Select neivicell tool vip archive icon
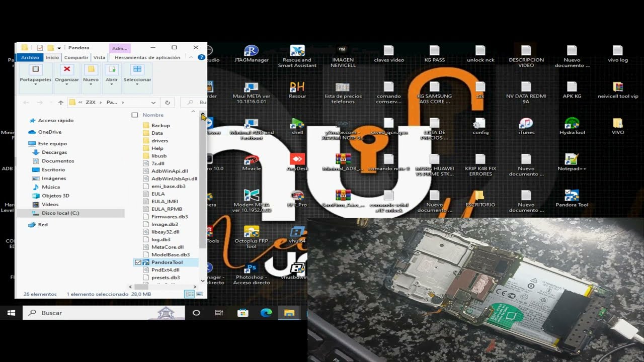644x362 pixels. pos(618,90)
